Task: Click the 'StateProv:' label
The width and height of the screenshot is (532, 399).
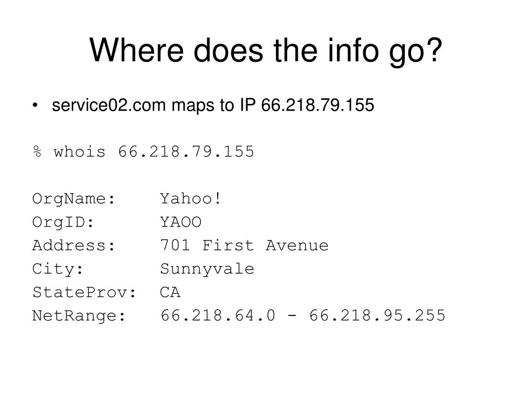Action: pos(84,292)
